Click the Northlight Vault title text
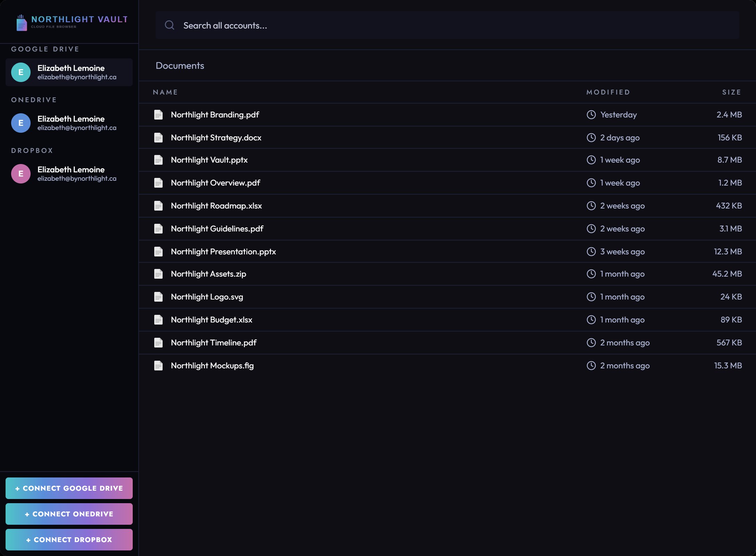The height and width of the screenshot is (556, 756). pos(80,19)
